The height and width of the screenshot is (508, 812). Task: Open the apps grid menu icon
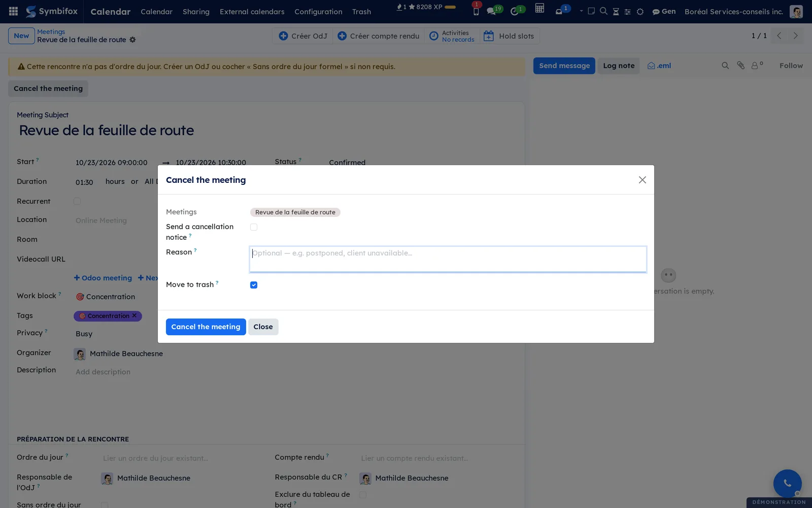click(x=14, y=11)
